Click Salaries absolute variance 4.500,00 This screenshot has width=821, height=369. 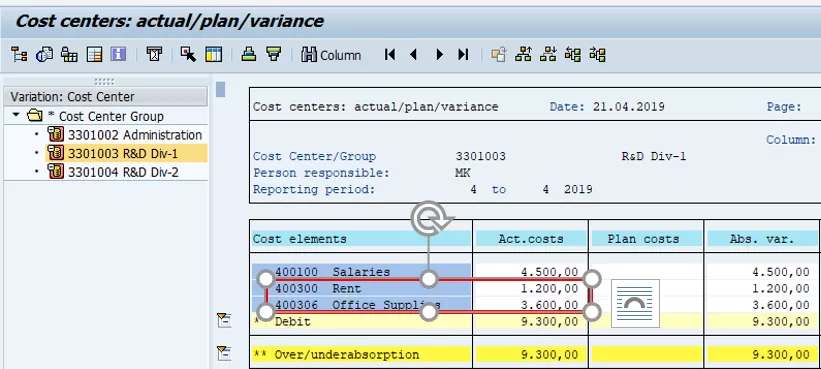(781, 272)
